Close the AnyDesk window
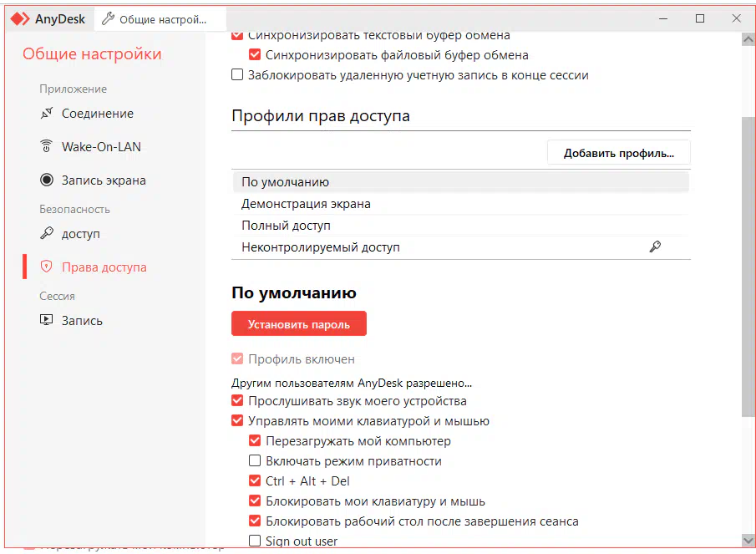The width and height of the screenshot is (756, 554). [x=736, y=19]
